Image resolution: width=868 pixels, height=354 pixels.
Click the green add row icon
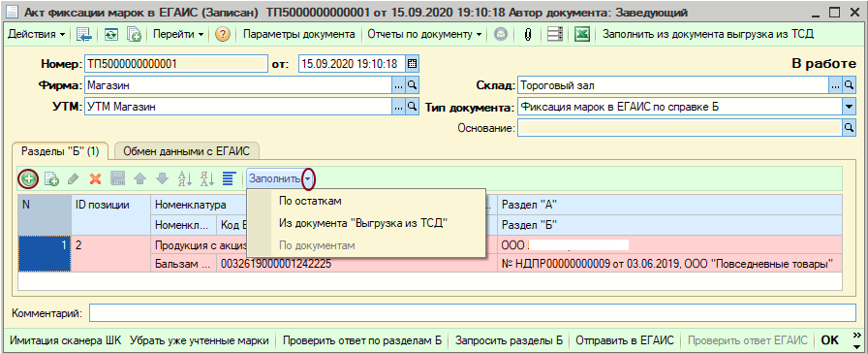point(28,178)
